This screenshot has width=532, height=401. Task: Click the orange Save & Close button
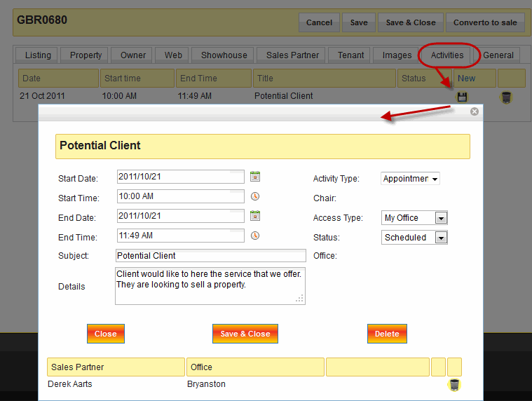click(x=245, y=334)
